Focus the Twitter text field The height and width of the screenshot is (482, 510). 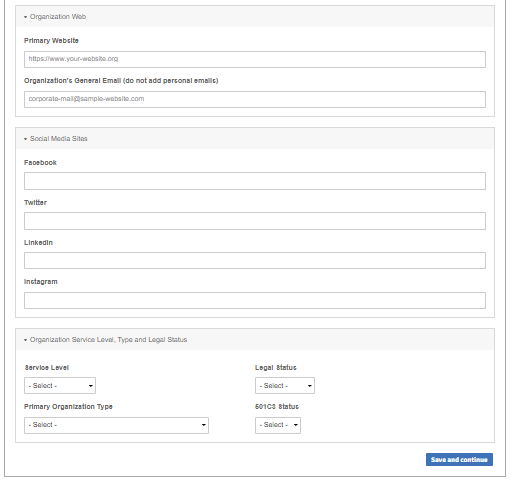pyautogui.click(x=255, y=221)
